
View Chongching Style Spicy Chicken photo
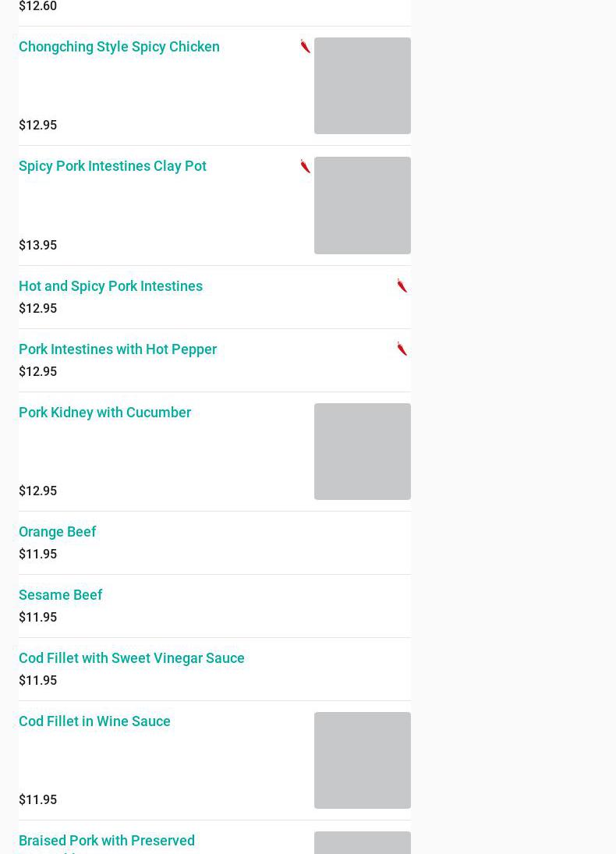click(x=363, y=86)
